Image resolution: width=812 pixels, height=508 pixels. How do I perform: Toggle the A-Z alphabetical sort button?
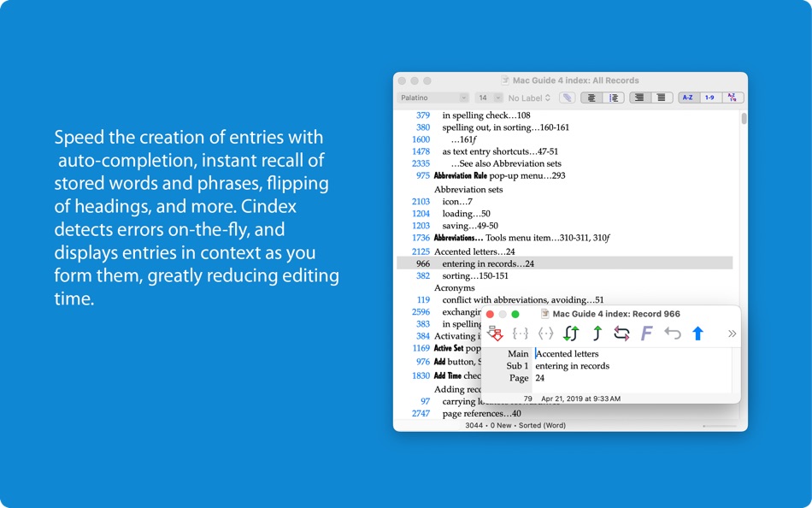pos(688,97)
